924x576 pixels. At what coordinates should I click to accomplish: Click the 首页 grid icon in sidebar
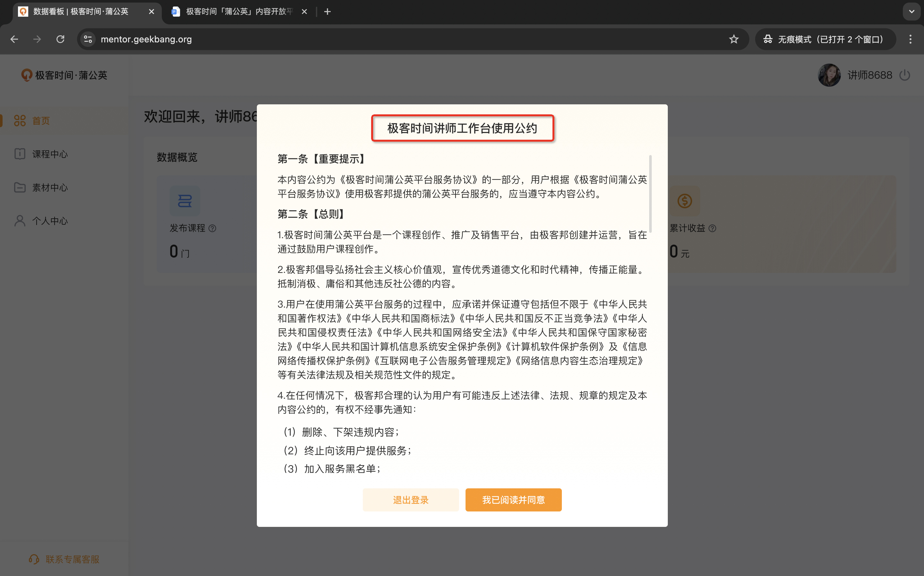20,121
